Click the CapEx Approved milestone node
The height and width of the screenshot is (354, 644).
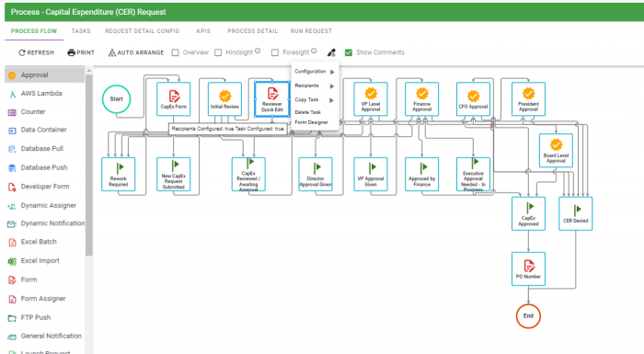(x=528, y=213)
